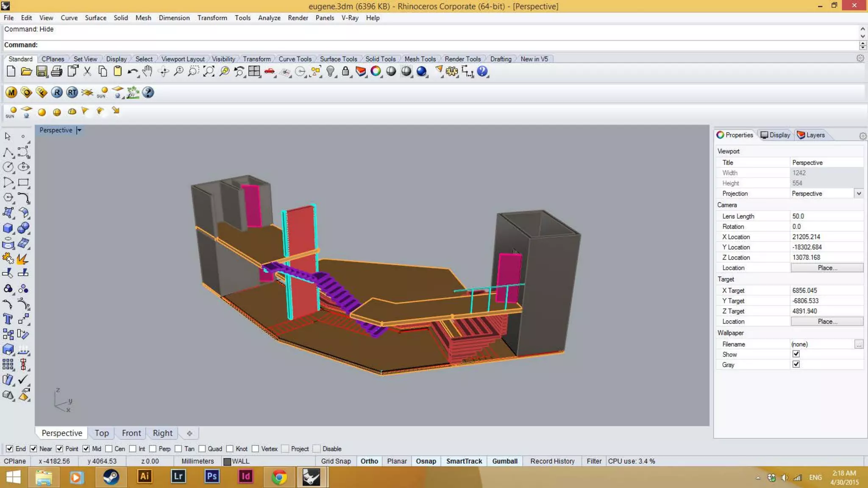Screen dimensions: 868x488
Task: Enable the Cen osnap checkbox
Action: tap(109, 449)
